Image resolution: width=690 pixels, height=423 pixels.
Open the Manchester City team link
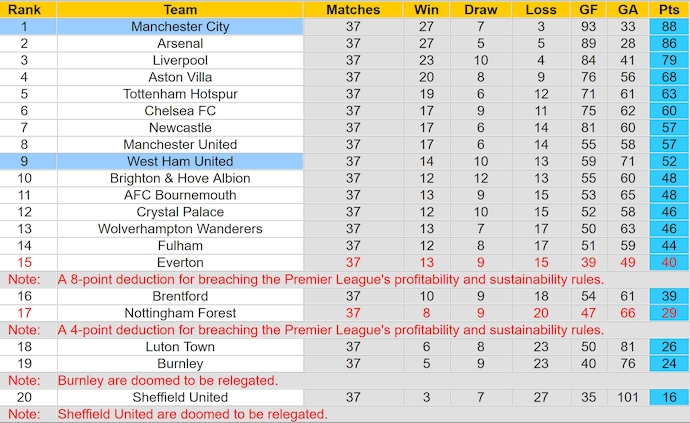[x=180, y=27]
